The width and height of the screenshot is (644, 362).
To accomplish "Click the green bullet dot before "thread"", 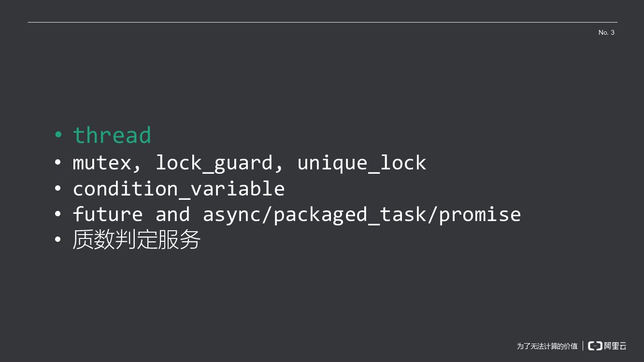I will (58, 135).
